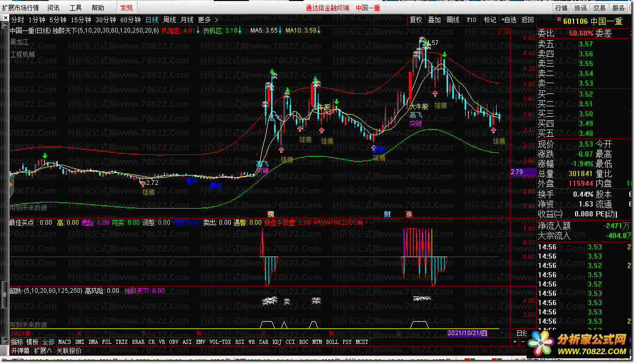Click the 关联报价 button

point(69,350)
